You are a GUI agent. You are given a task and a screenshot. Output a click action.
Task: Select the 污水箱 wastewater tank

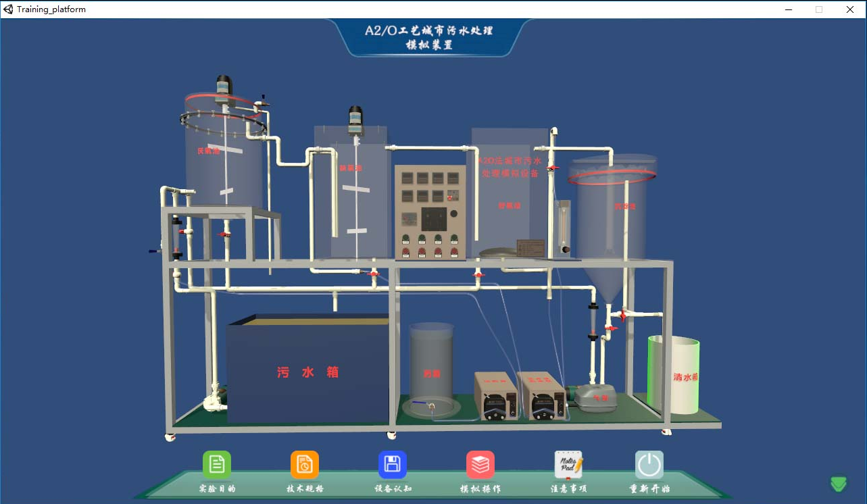pyautogui.click(x=307, y=372)
